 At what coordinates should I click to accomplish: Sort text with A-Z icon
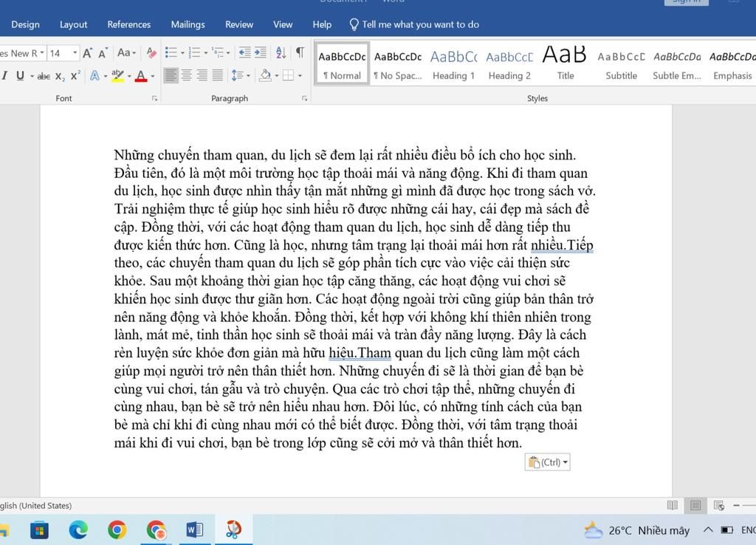[x=281, y=52]
